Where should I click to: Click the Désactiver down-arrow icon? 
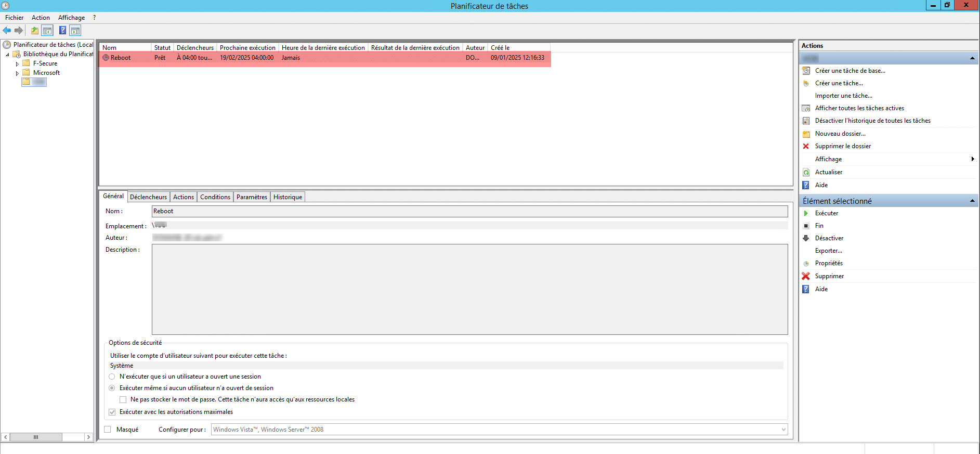pos(806,238)
